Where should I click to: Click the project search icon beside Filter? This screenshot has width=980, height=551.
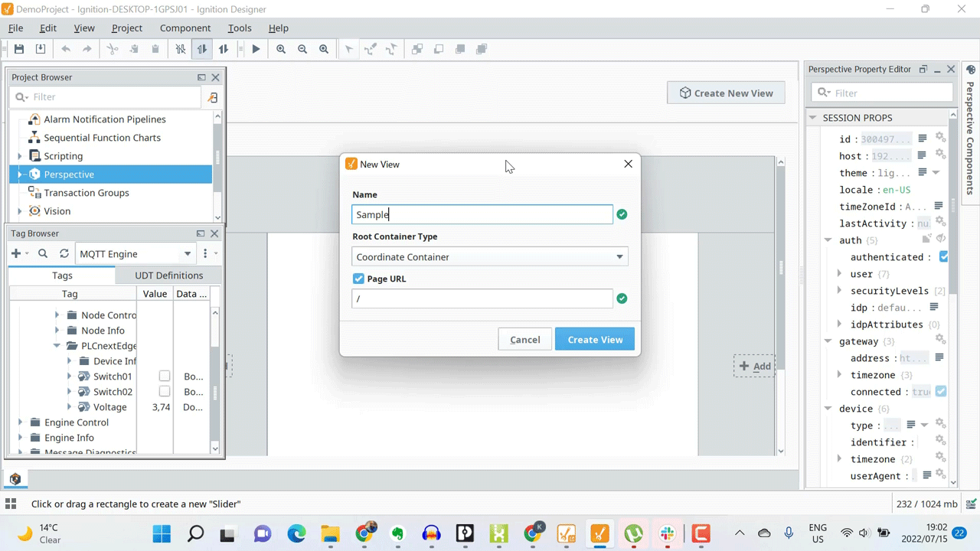213,97
